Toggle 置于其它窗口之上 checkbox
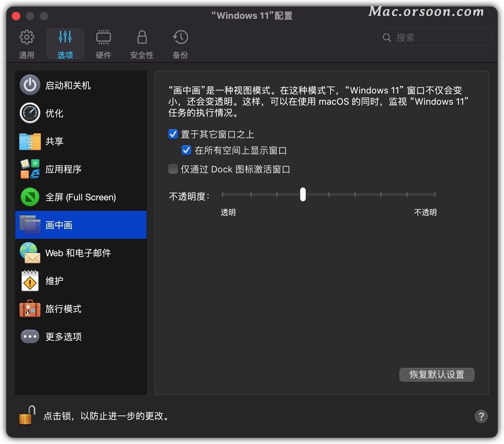 tap(173, 134)
